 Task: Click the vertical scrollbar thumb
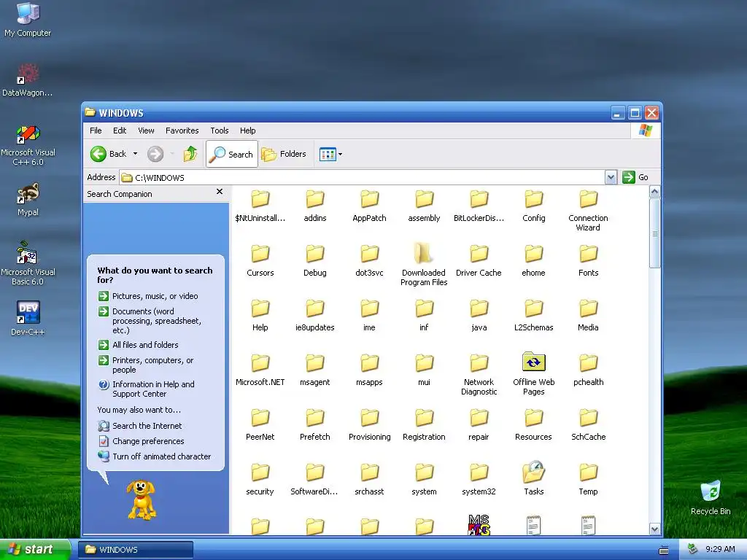654,233
